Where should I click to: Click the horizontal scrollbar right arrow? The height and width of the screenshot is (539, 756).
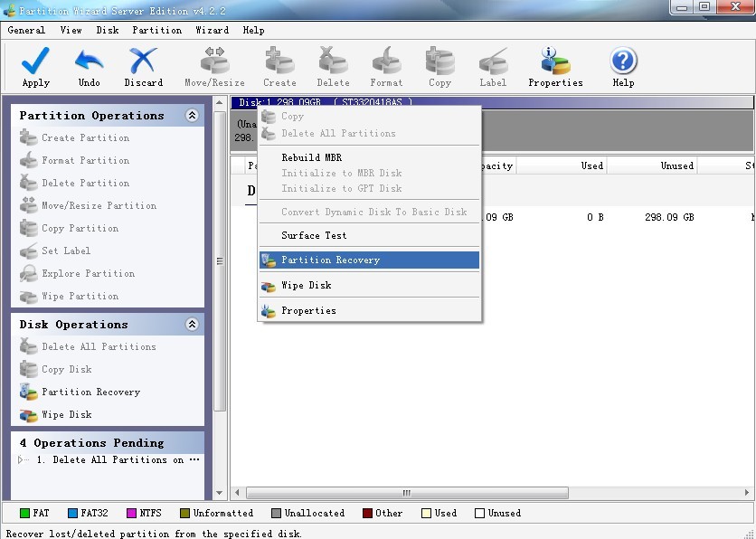pos(747,493)
